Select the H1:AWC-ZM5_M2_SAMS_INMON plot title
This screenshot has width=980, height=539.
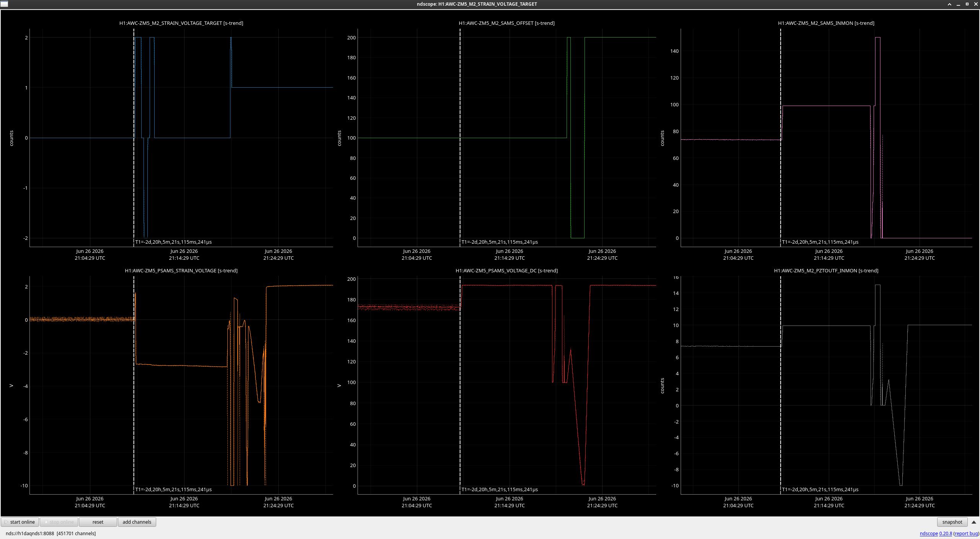pyautogui.click(x=826, y=23)
